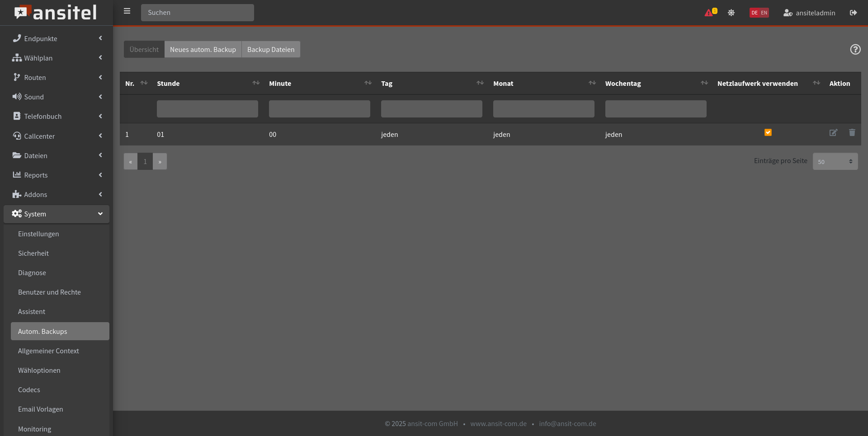Select page 1 in pagination
868x436 pixels.
pyautogui.click(x=145, y=161)
